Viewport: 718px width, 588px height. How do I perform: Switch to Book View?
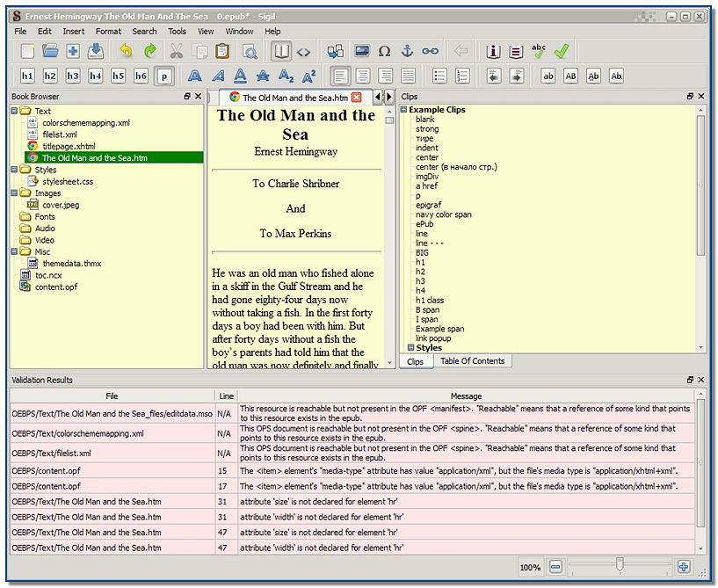tap(280, 51)
